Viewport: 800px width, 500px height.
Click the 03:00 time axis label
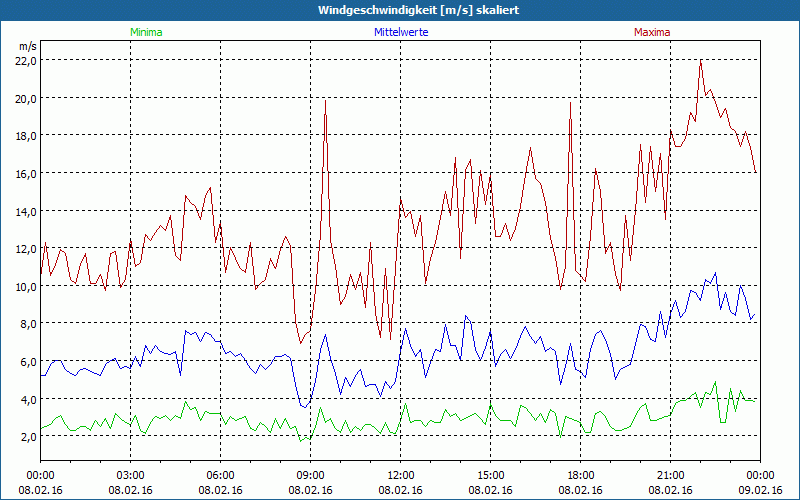click(x=131, y=475)
